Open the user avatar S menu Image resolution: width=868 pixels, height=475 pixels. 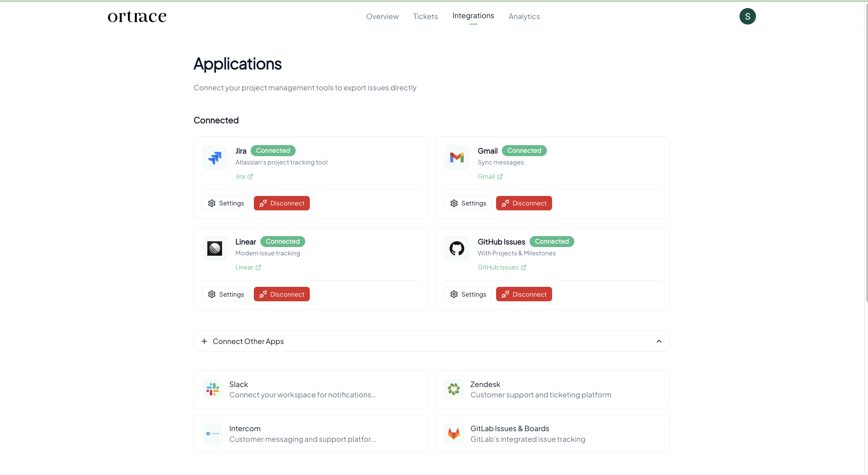747,16
